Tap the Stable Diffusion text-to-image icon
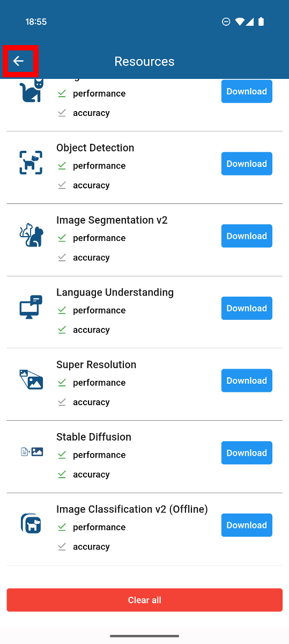 click(32, 452)
